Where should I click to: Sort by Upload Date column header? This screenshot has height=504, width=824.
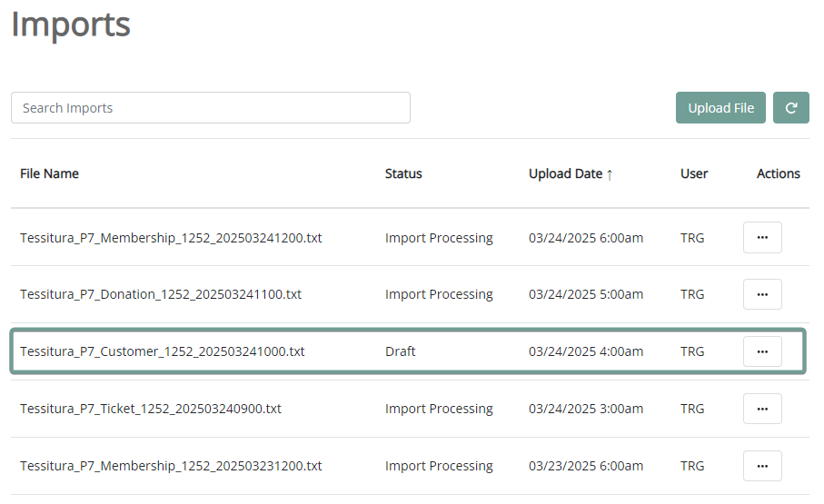(x=571, y=173)
